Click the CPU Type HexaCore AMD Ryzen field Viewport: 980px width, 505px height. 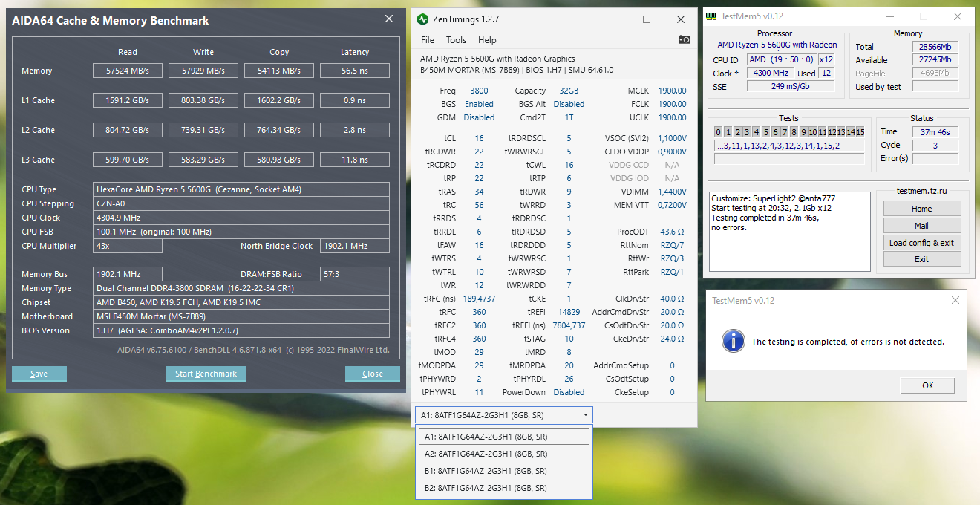pyautogui.click(x=241, y=189)
